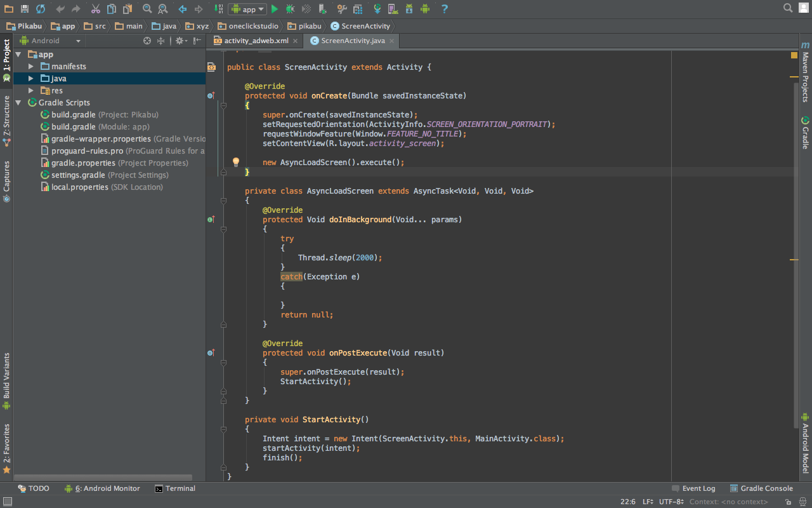Click the Undo arrow icon
812x508 pixels.
pos(60,9)
